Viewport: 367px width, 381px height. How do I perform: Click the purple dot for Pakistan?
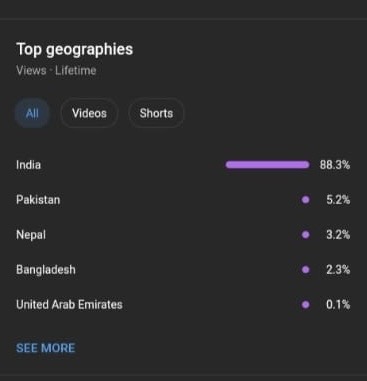[305, 200]
